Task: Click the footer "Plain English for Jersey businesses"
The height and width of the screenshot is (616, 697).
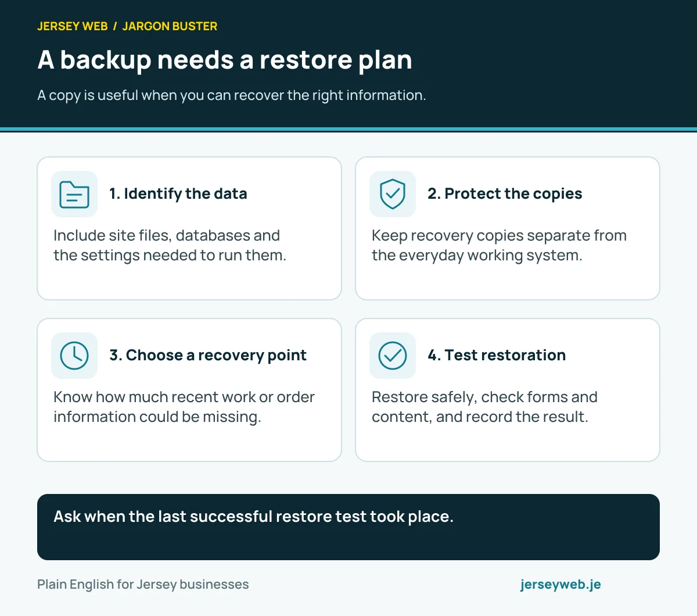Action: [x=143, y=585]
